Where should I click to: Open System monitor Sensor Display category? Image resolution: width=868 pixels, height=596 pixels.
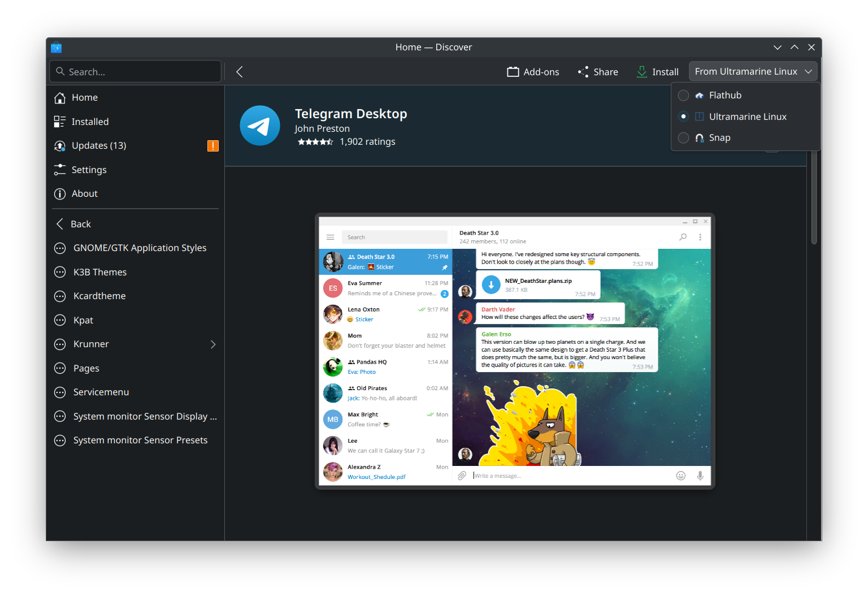[x=136, y=416]
